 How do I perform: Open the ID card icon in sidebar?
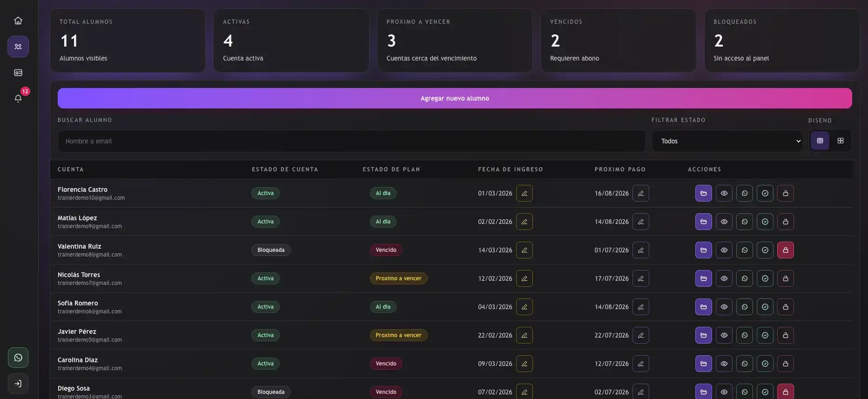pyautogui.click(x=18, y=73)
